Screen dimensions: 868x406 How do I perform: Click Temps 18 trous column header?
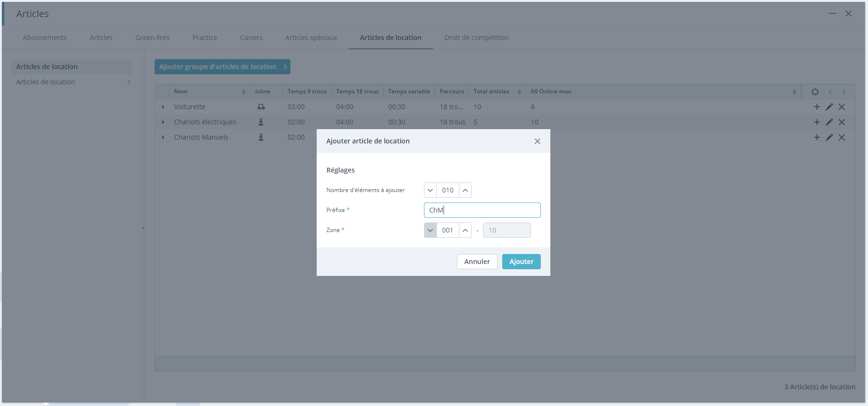click(x=357, y=91)
